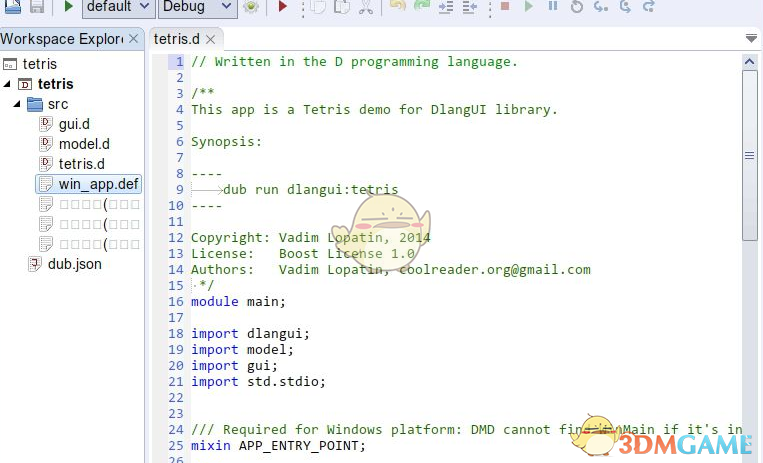Click the green redo arrow icon

click(x=421, y=6)
